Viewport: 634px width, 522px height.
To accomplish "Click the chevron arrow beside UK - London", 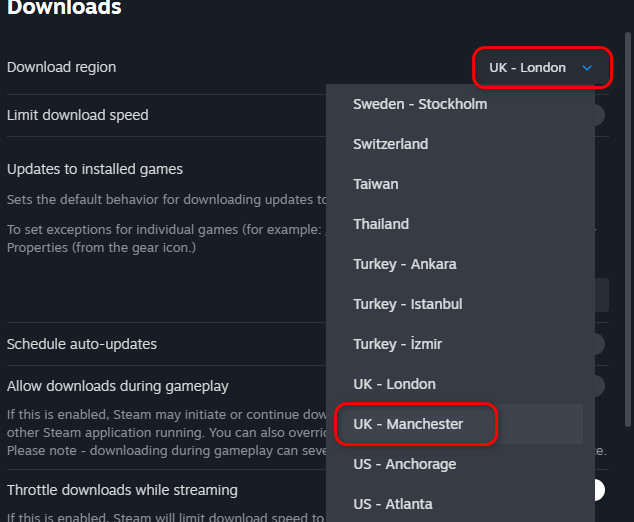I will click(588, 68).
